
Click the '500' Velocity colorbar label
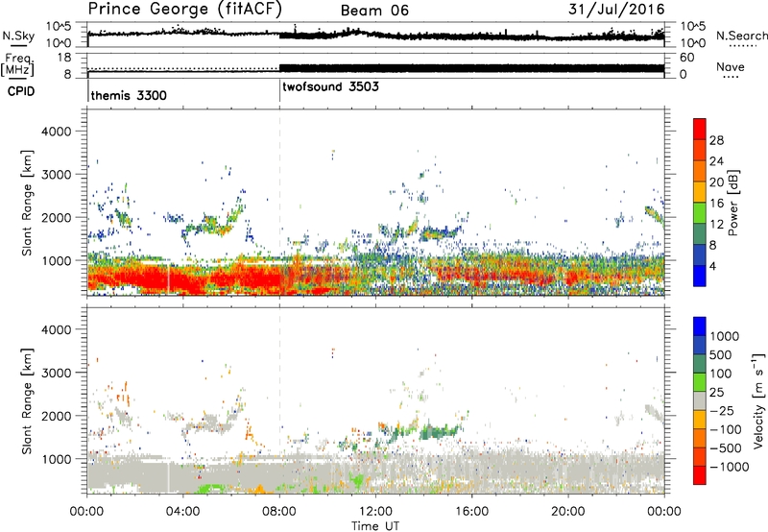click(721, 354)
